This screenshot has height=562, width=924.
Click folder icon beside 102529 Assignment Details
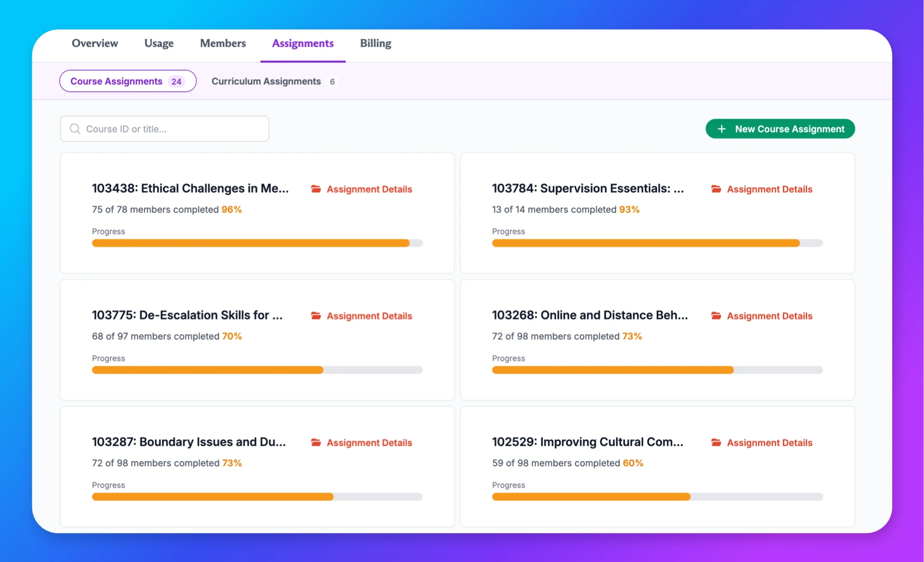pos(716,442)
